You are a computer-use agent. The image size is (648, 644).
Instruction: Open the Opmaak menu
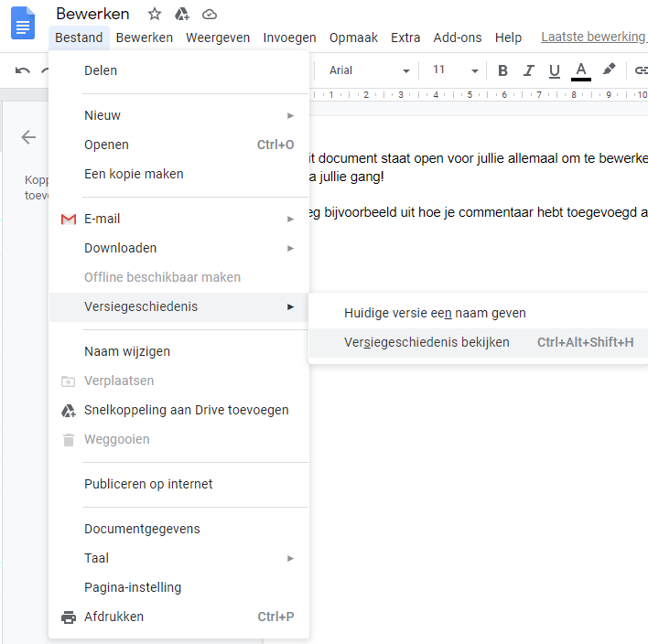tap(353, 38)
